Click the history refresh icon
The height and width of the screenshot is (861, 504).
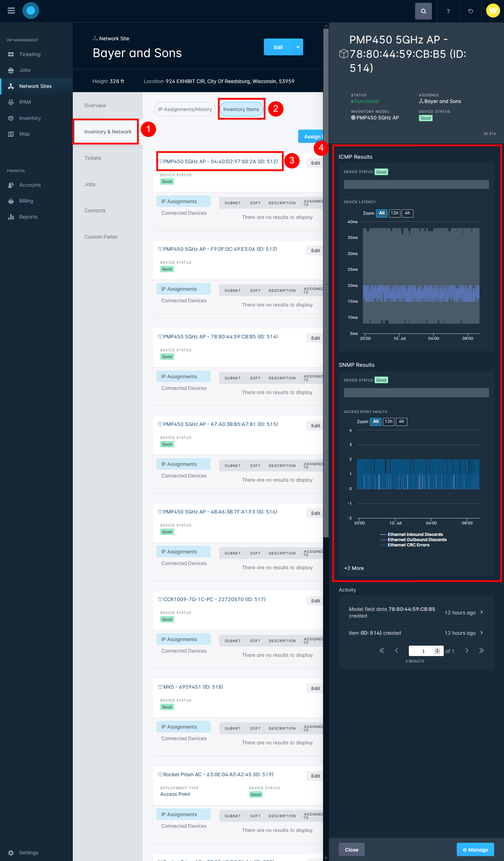tap(470, 11)
